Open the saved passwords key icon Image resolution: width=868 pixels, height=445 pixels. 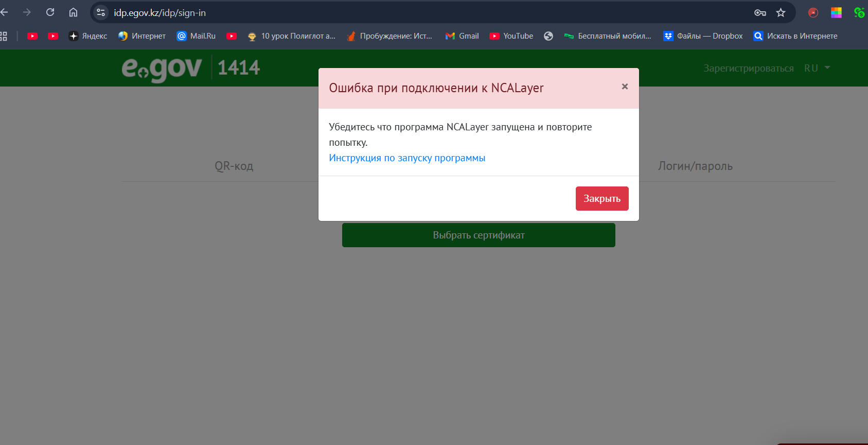coord(760,13)
